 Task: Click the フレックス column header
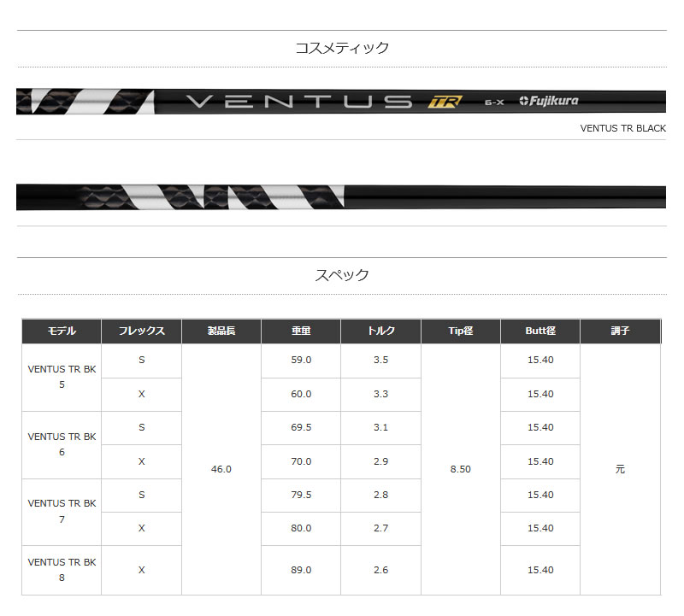[x=142, y=331]
